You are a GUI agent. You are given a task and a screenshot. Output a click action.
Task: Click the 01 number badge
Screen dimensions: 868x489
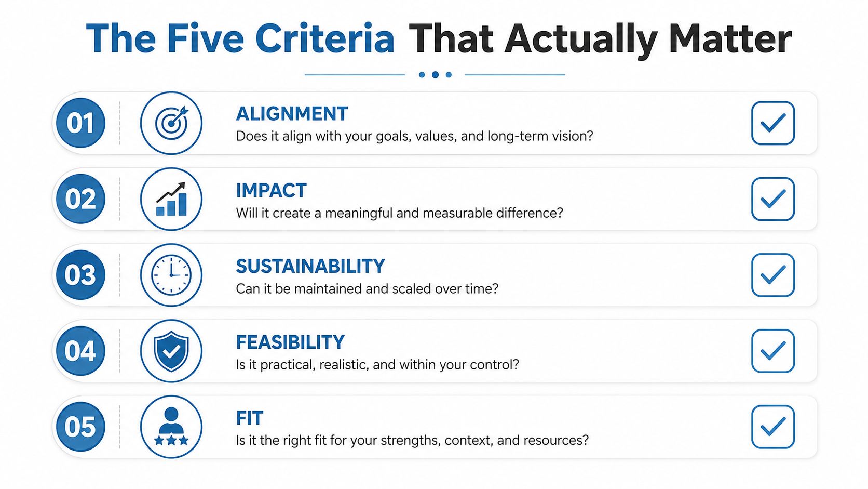click(x=80, y=123)
